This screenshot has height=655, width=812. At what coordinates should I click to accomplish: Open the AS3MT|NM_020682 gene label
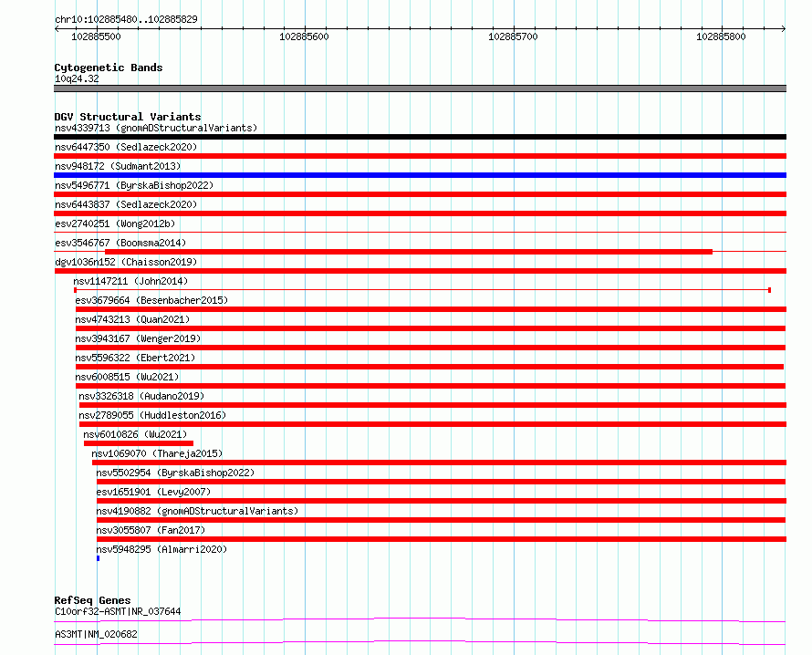pyautogui.click(x=96, y=634)
